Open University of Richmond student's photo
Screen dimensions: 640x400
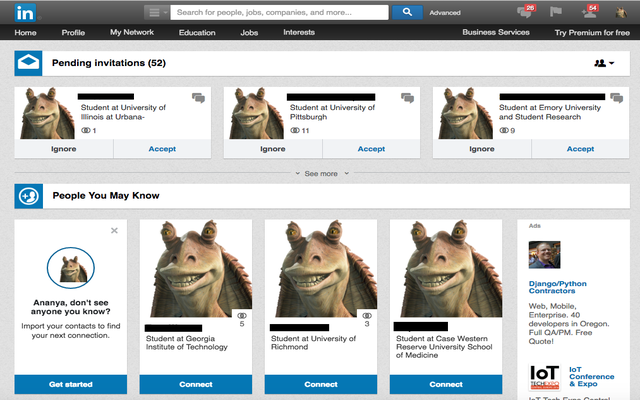tap(321, 269)
